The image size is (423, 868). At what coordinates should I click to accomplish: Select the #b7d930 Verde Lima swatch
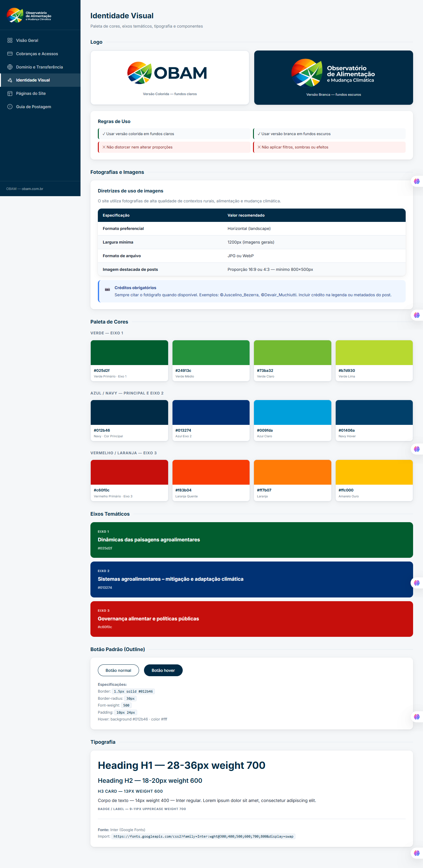(374, 360)
